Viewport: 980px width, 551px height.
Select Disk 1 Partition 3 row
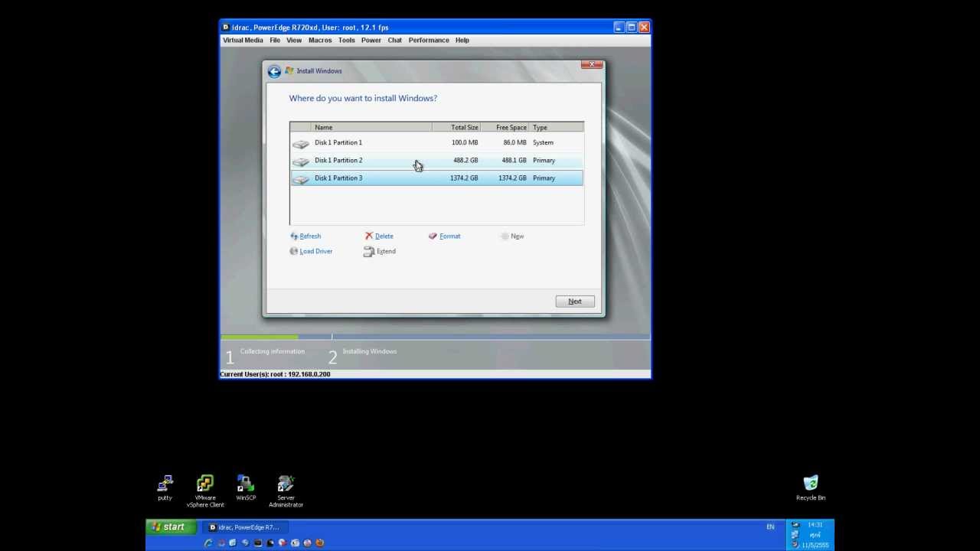[436, 178]
